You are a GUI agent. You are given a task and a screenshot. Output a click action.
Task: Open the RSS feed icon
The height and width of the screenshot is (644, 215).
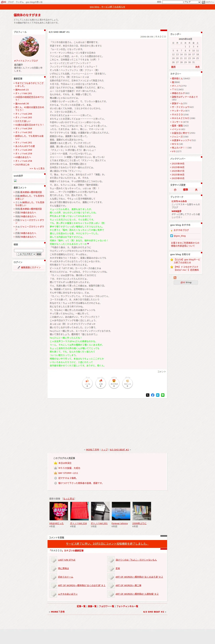tap(175, 278)
